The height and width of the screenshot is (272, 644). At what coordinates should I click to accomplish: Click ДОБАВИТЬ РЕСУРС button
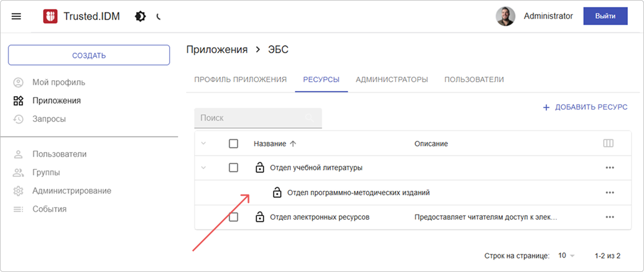(x=585, y=108)
